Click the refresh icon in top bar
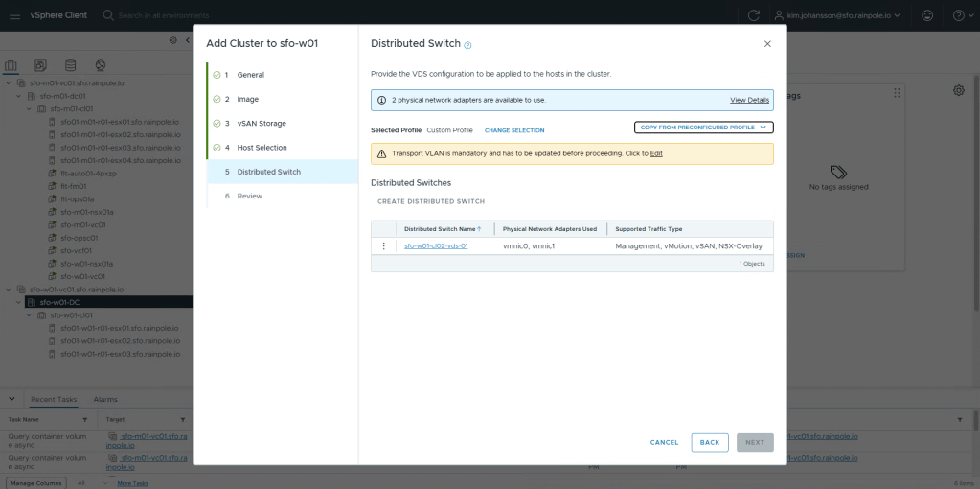The width and height of the screenshot is (980, 489). tap(754, 15)
